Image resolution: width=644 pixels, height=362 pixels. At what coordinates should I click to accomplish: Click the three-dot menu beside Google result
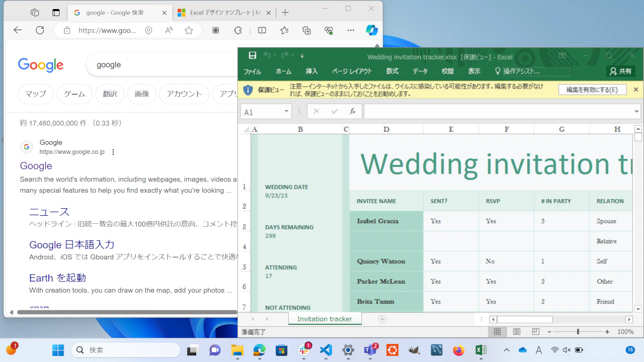click(x=113, y=152)
